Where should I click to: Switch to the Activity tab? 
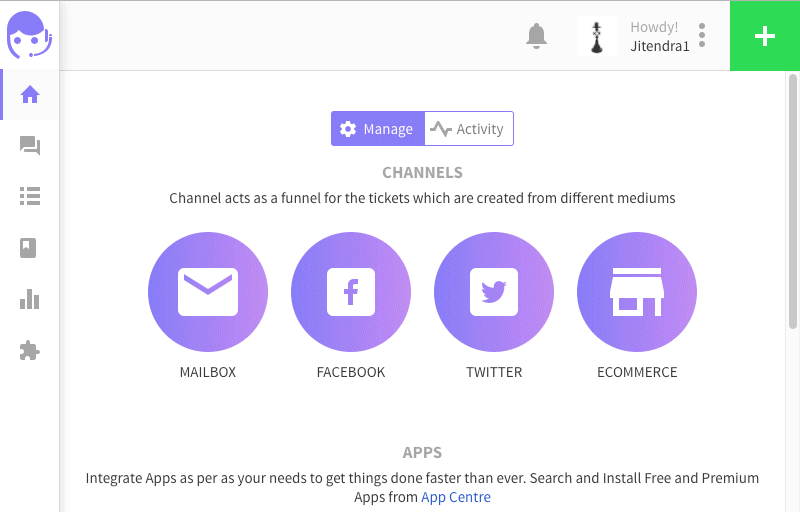pos(469,129)
